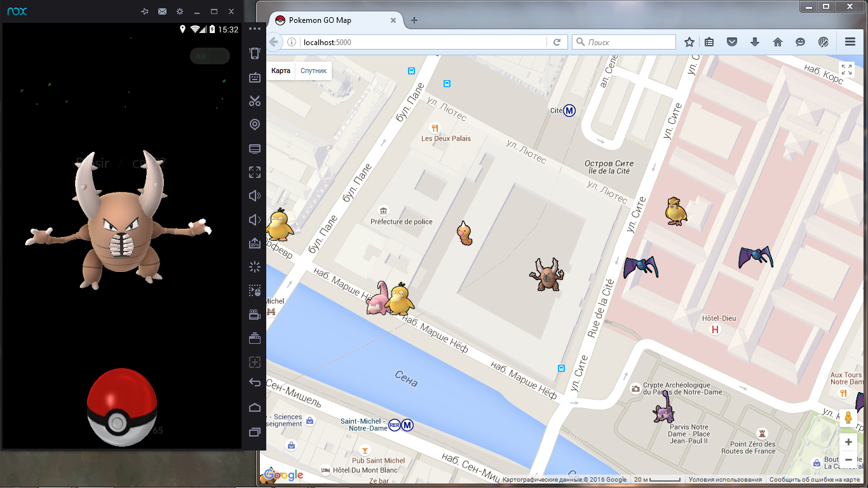This screenshot has height=488, width=868.
Task: Click the Pidgey marker on the map
Action: point(676,211)
